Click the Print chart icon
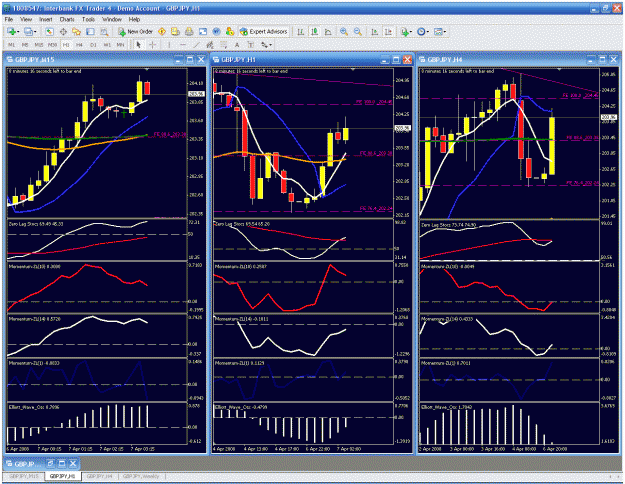The width and height of the screenshot is (625, 484). [189, 31]
